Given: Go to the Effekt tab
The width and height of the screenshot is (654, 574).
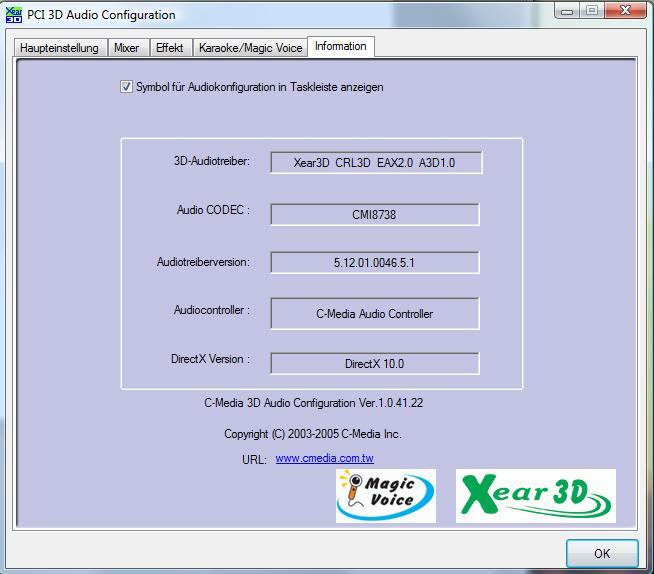Looking at the screenshot, I should tap(170, 48).
